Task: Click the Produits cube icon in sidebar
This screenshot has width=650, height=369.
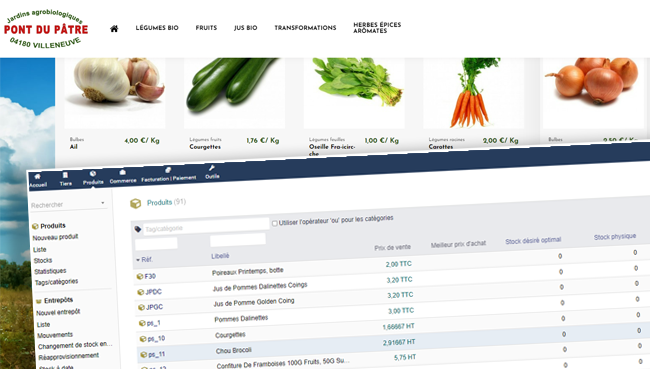Action: pos(35,226)
